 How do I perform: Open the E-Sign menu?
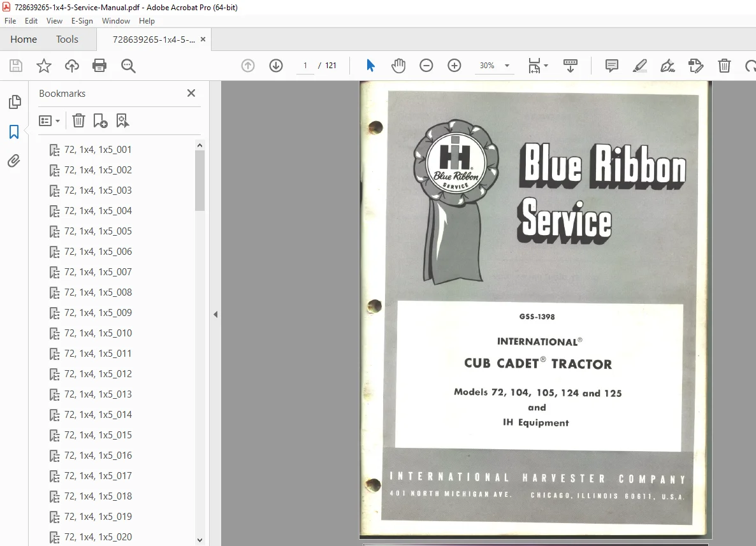[82, 21]
